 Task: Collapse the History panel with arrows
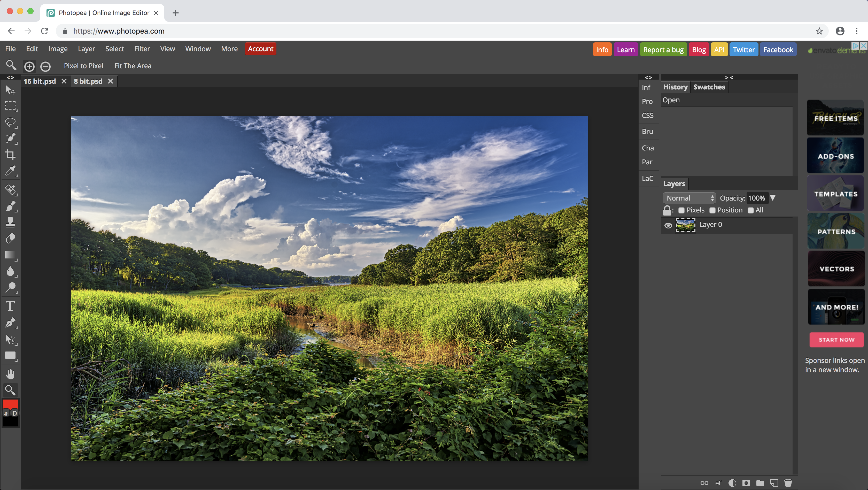click(x=729, y=78)
